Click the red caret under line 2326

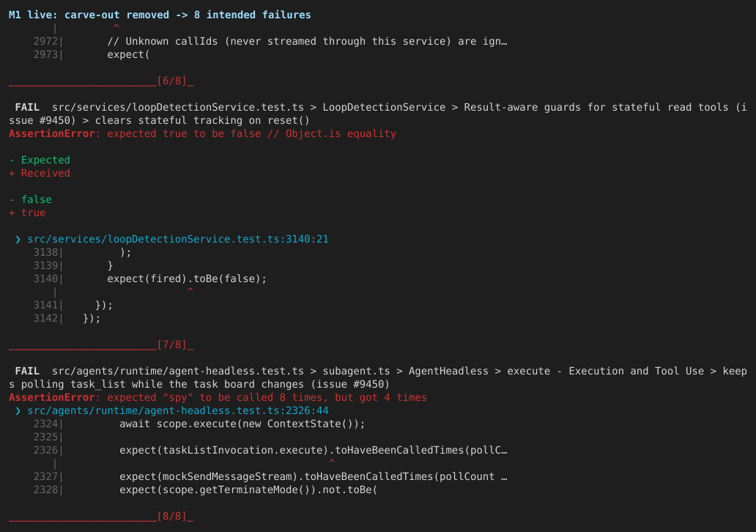tap(332, 462)
